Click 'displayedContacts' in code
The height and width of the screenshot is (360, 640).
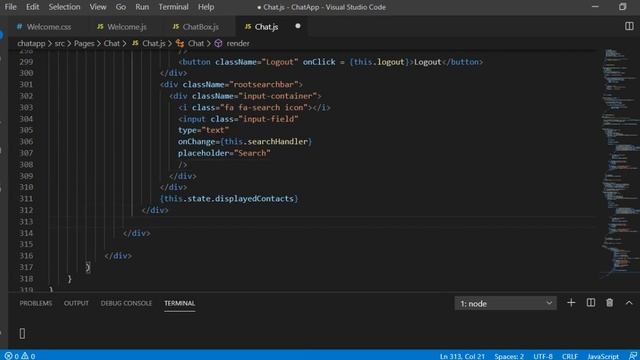coord(254,199)
